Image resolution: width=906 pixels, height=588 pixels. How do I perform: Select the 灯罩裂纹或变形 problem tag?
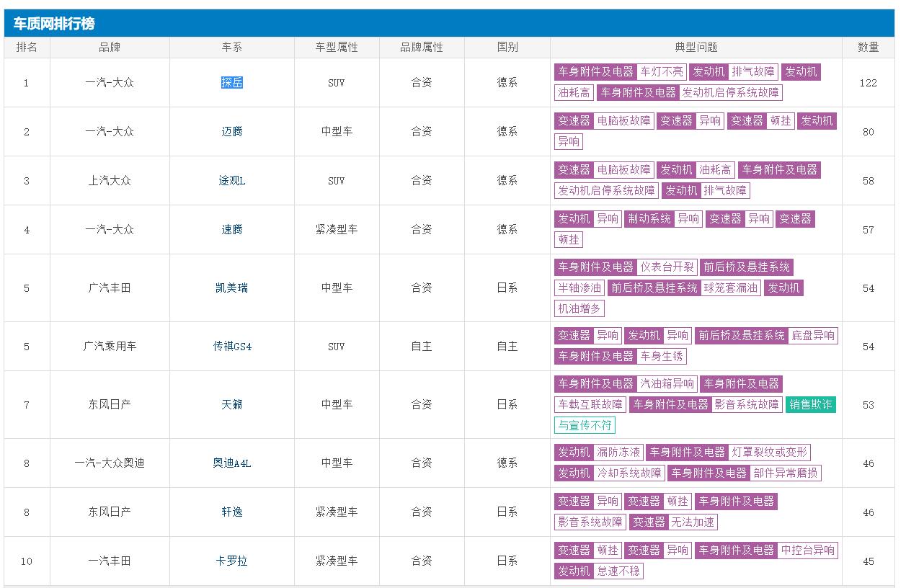(x=770, y=453)
